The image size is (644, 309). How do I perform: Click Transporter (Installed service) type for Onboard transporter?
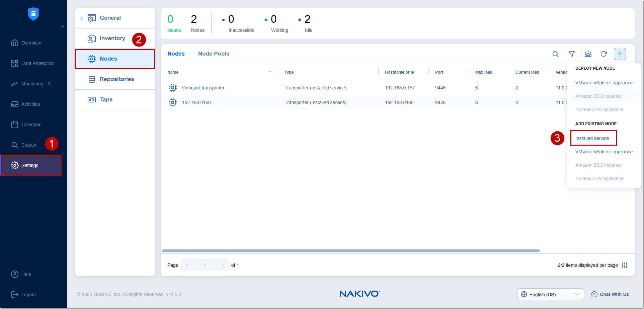(315, 88)
